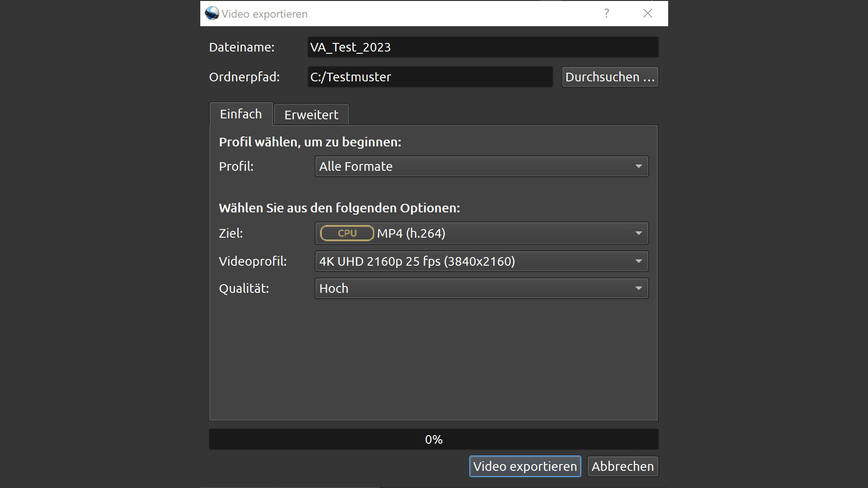Viewport: 868px width, 488px height.
Task: Click the Dateiname field with VA_Test_2023
Action: [482, 47]
